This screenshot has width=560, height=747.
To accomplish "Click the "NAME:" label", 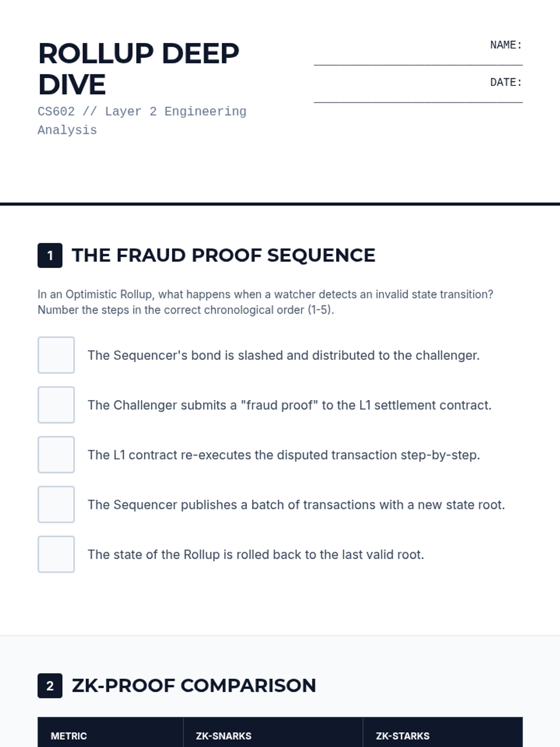I will click(506, 45).
